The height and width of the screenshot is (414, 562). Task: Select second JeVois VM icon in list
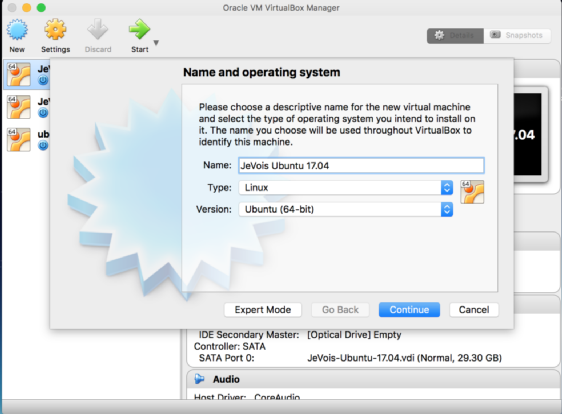[19, 107]
